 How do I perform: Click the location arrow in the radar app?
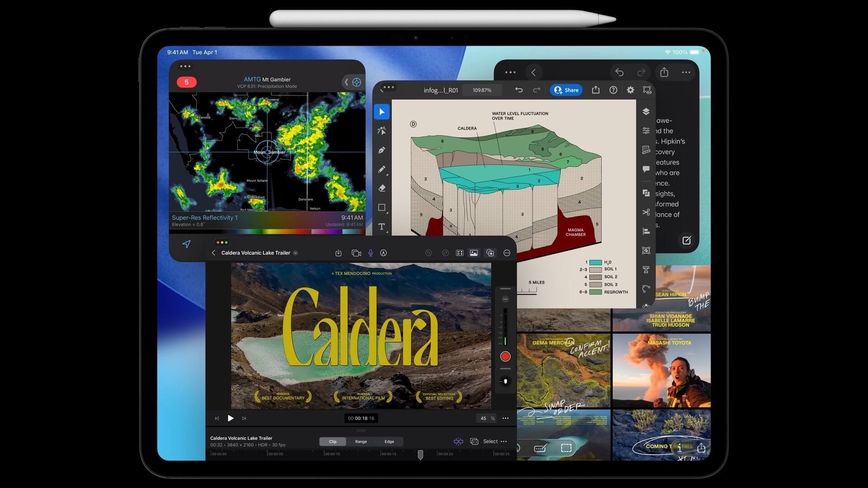click(x=186, y=244)
